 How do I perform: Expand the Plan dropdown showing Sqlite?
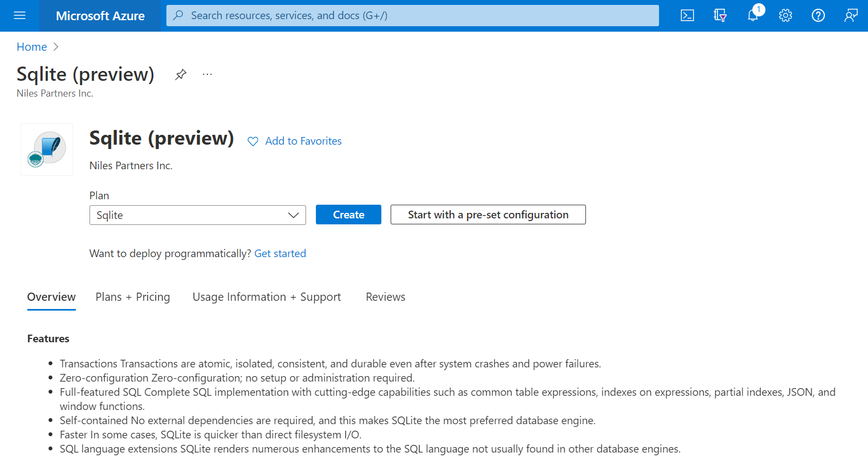[x=197, y=215]
